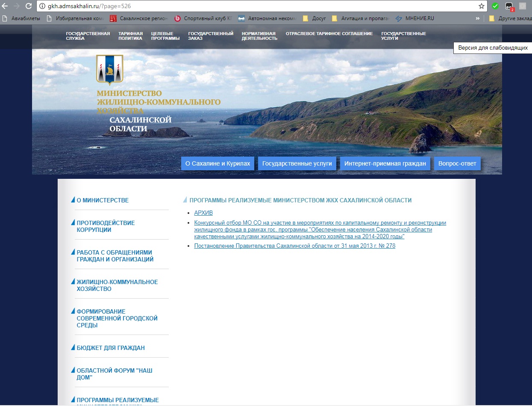Click the Вопрос-ответ button
532x406 pixels.
pyautogui.click(x=457, y=163)
